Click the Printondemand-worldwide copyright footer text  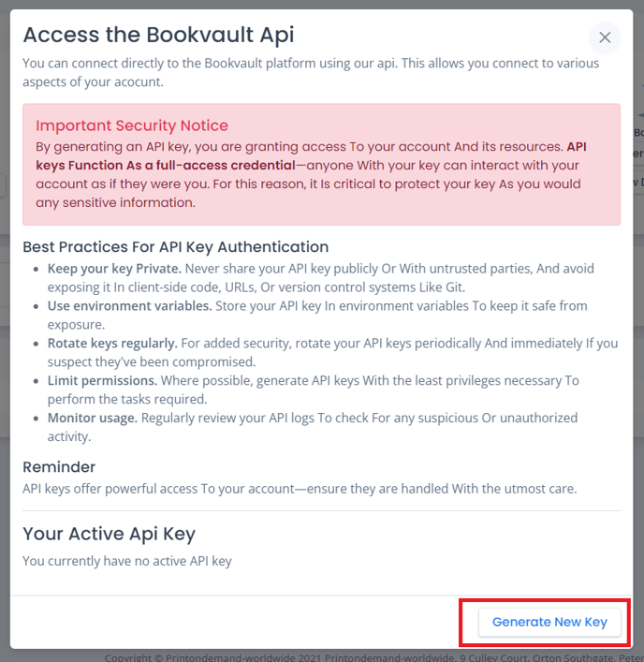373,657
